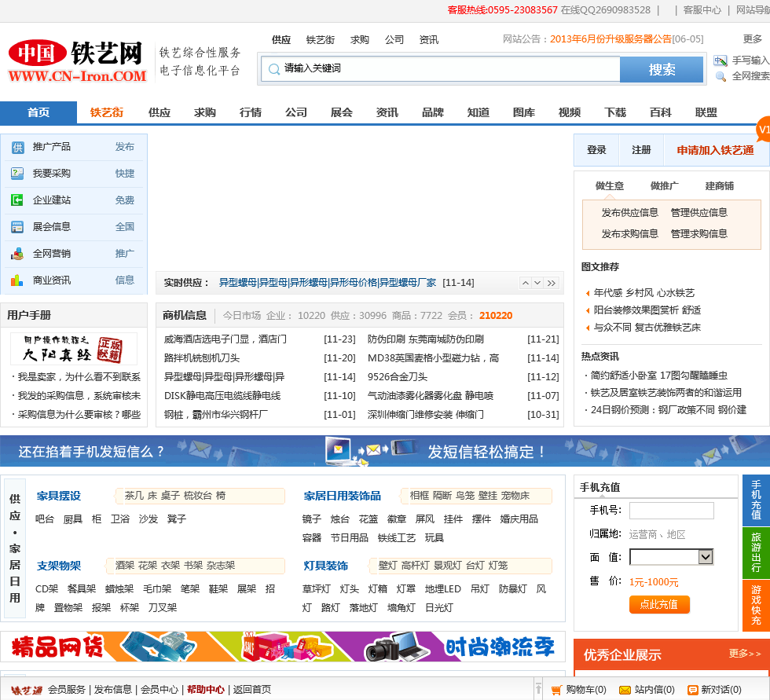Click the 地埋LED subcategory link
770x700 pixels.
pos(443,589)
